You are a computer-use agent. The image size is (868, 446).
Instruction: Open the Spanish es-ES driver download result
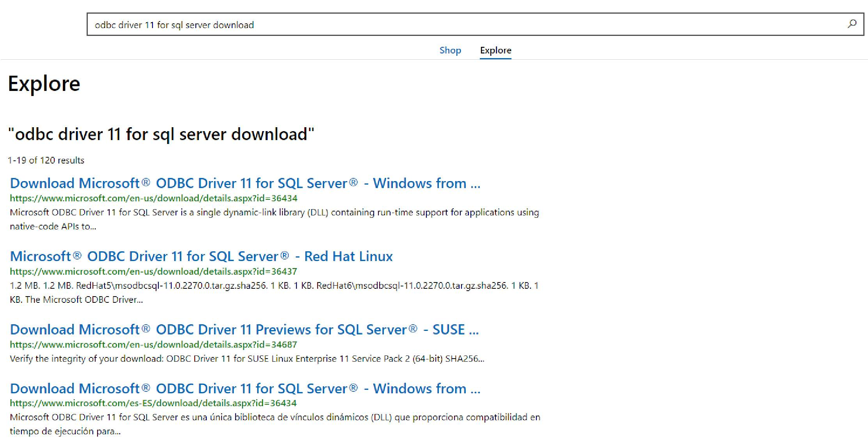coord(245,388)
